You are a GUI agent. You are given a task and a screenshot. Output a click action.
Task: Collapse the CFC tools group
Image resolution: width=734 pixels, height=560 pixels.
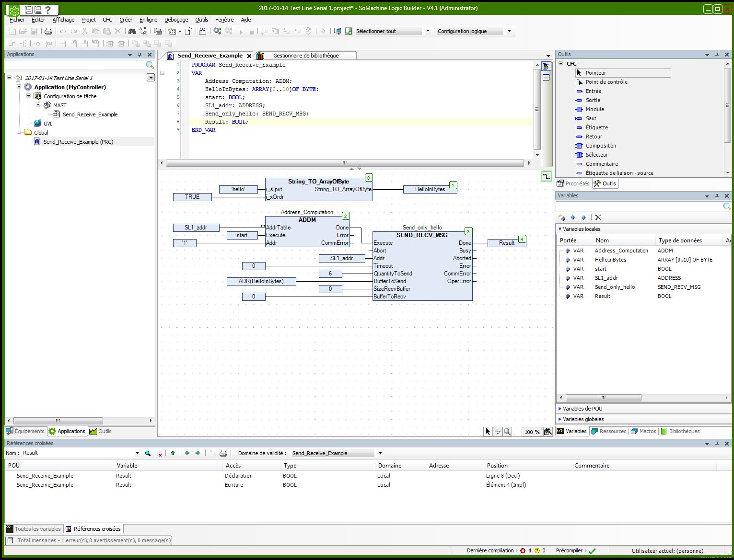pyautogui.click(x=561, y=64)
